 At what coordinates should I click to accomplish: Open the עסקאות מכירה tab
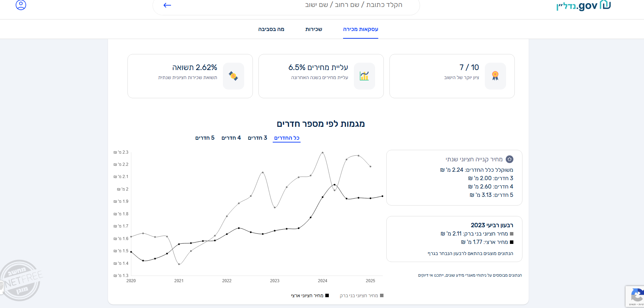point(360,29)
